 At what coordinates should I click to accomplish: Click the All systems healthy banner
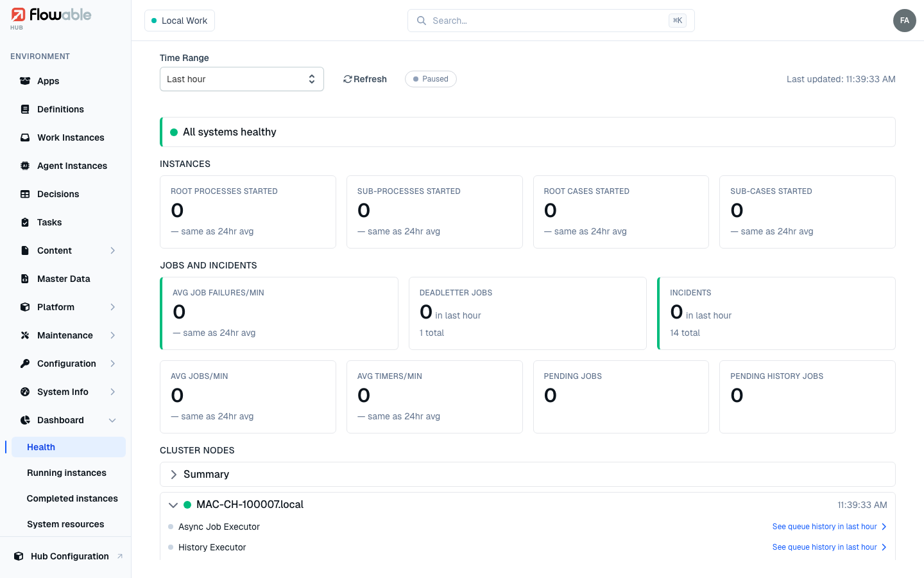527,132
